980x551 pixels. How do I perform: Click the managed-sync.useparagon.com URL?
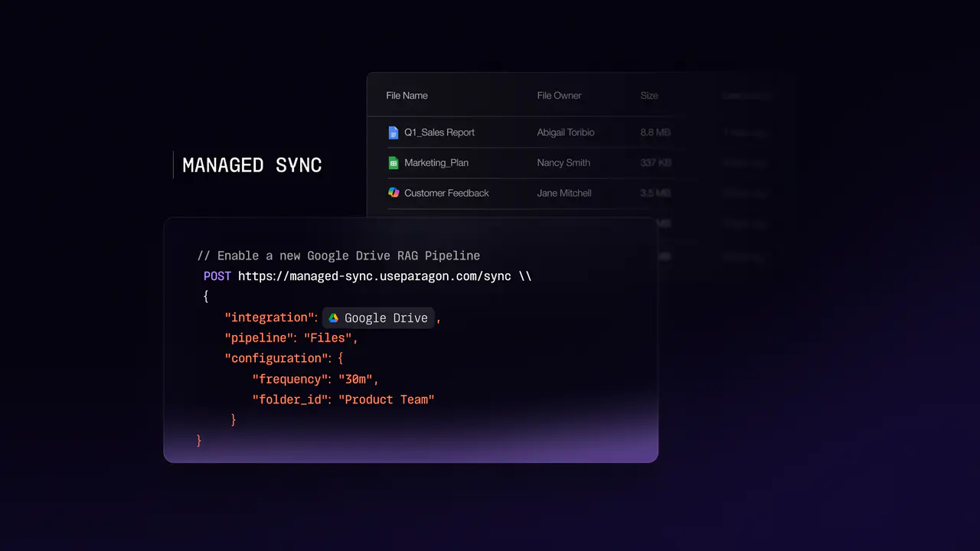tap(374, 276)
